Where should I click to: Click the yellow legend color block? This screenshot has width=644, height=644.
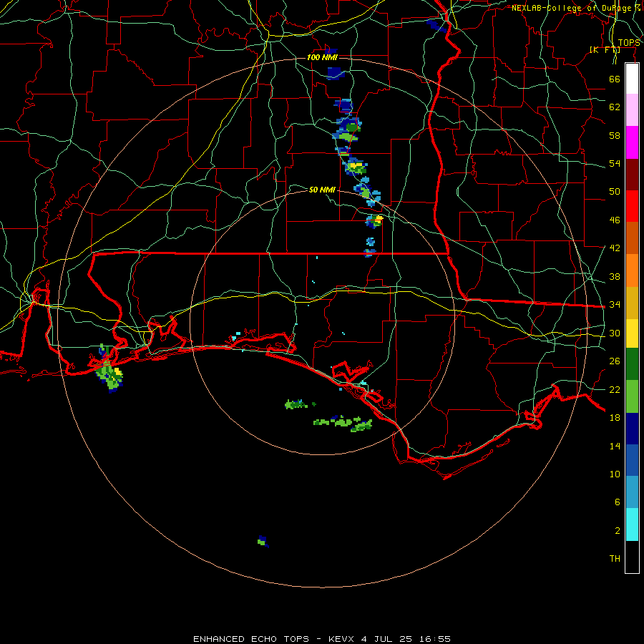[632, 333]
